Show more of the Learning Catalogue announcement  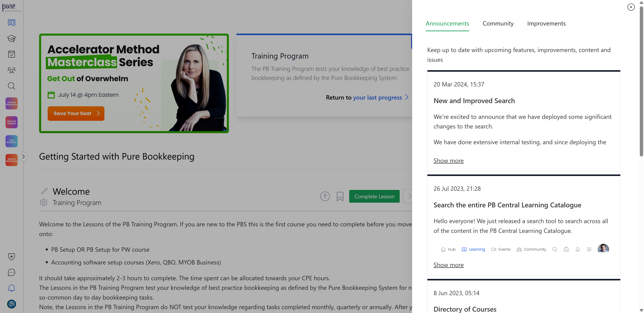(x=448, y=265)
